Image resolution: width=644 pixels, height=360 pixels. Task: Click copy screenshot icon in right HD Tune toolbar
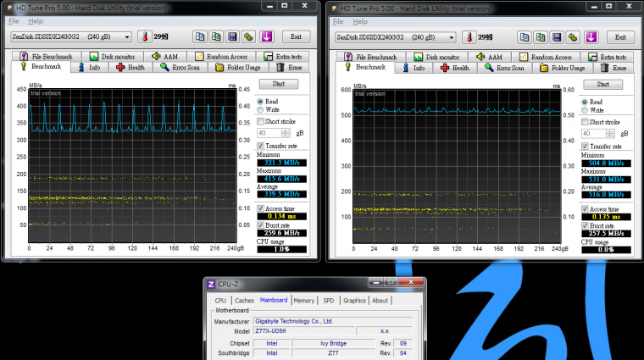pos(541,37)
